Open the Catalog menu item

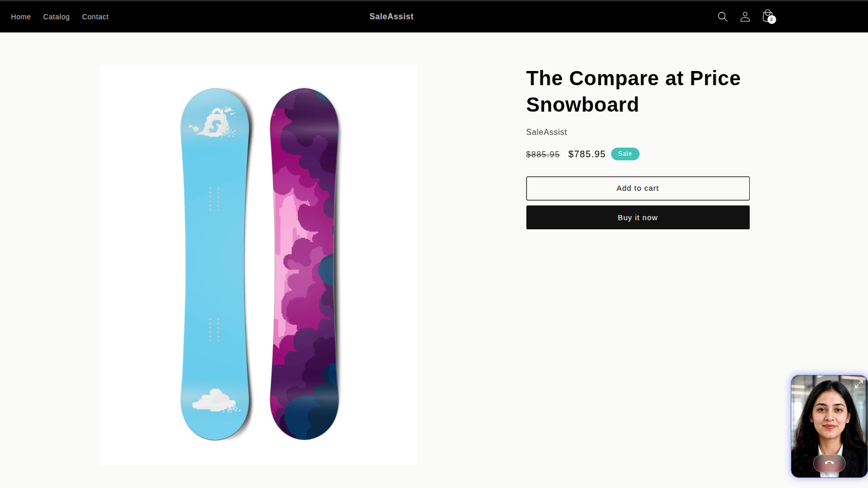(56, 17)
